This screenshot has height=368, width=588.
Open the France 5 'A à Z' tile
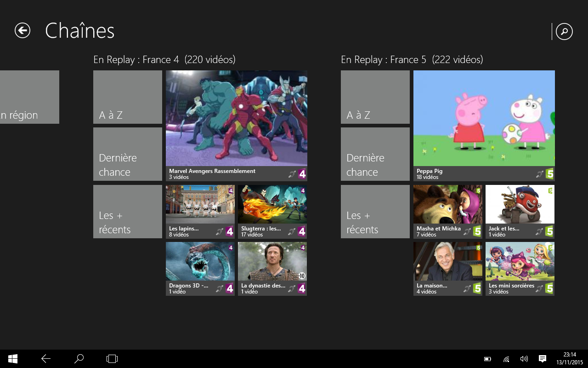[375, 97]
